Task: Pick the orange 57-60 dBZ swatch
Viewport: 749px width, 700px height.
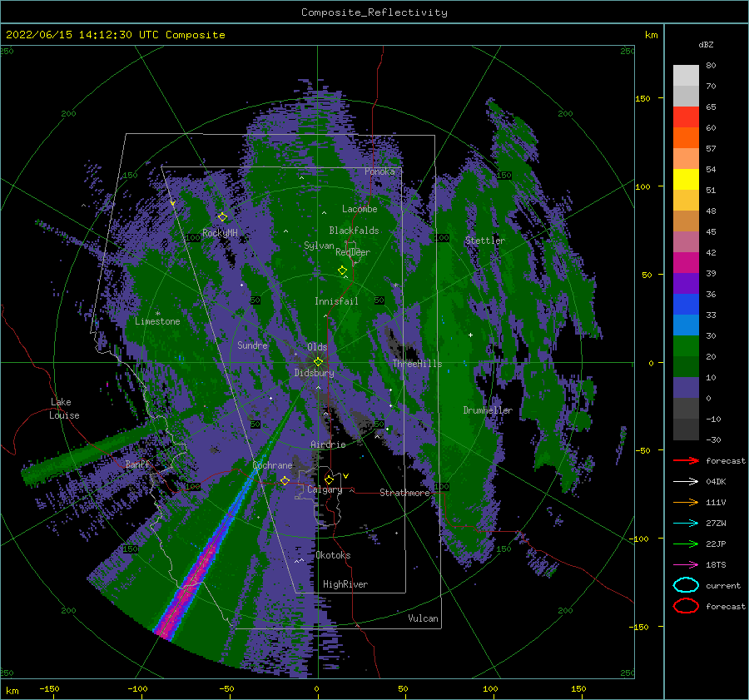Action: [686, 138]
